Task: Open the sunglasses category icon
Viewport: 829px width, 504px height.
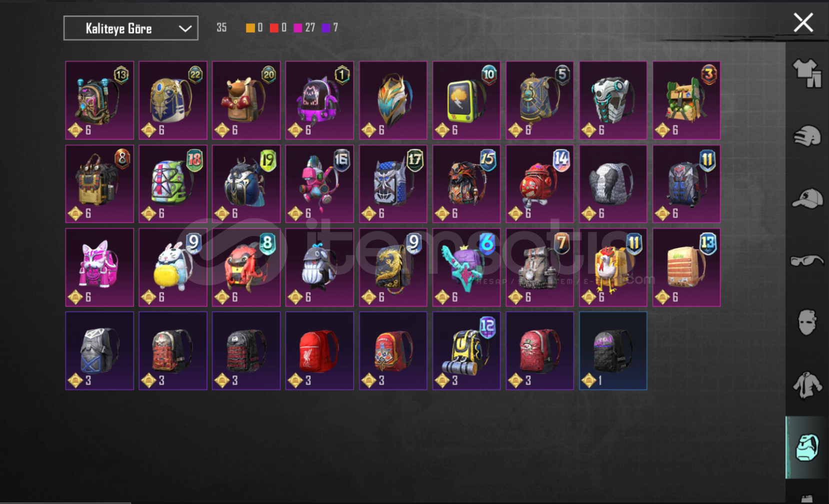Action: (x=807, y=261)
